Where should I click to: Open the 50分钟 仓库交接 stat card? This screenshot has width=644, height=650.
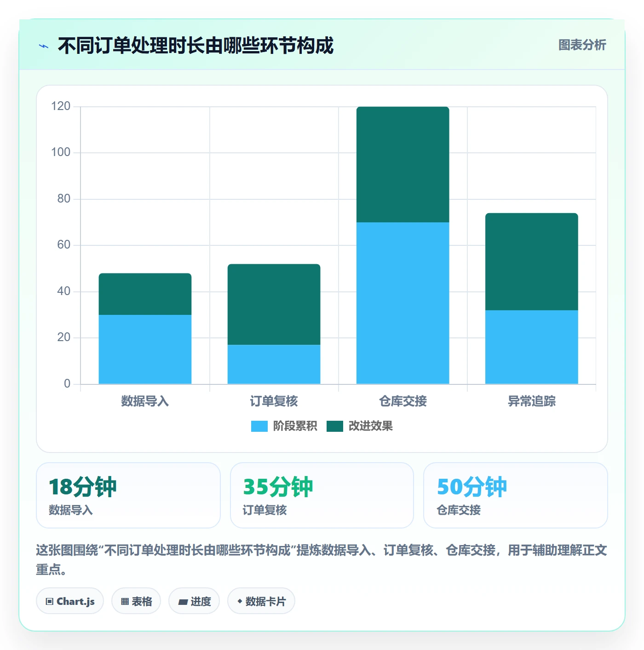(516, 495)
